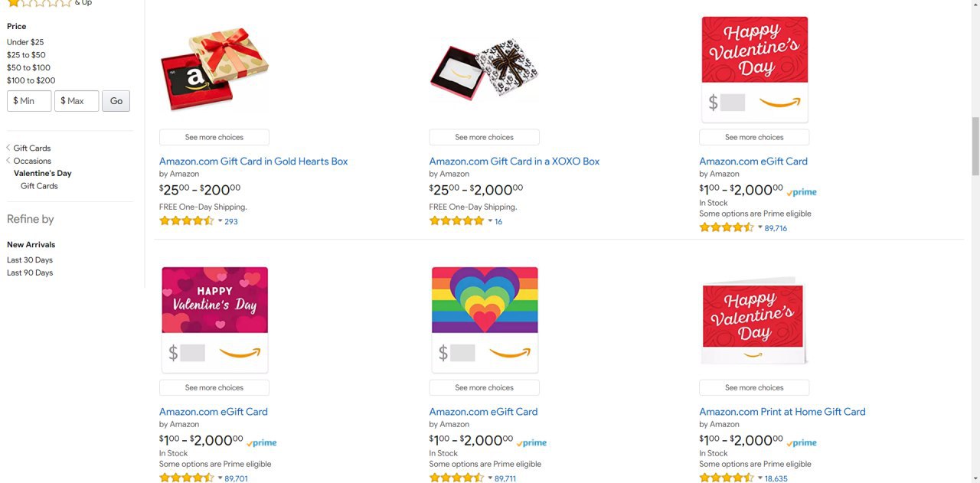
Task: Open the Print at Home gift card image
Action: click(x=754, y=320)
